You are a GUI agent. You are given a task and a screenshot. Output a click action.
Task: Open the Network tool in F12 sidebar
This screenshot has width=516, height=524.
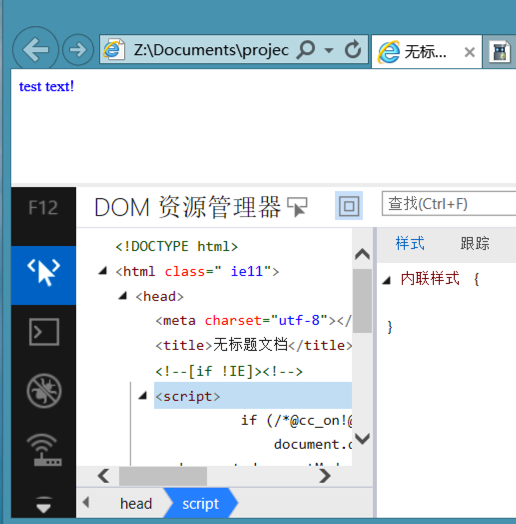[44, 449]
